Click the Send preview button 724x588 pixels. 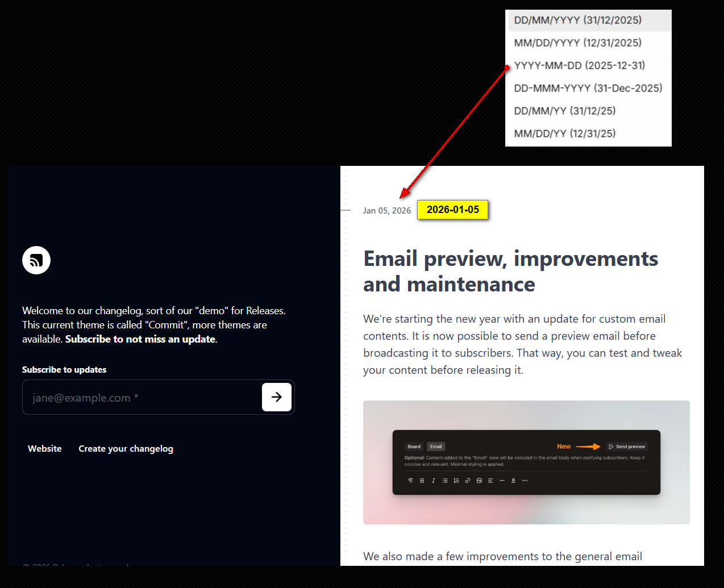pos(627,447)
